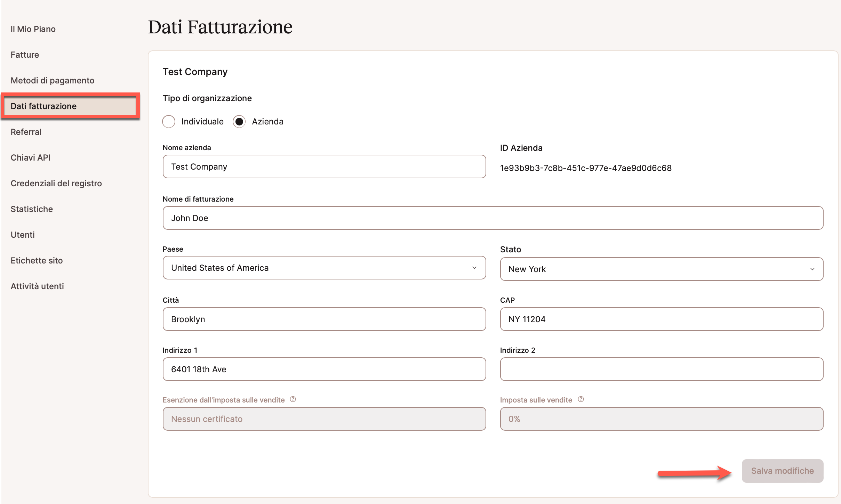The width and height of the screenshot is (841, 504).
Task: Open the Stato dropdown showing New York
Action: click(x=661, y=269)
